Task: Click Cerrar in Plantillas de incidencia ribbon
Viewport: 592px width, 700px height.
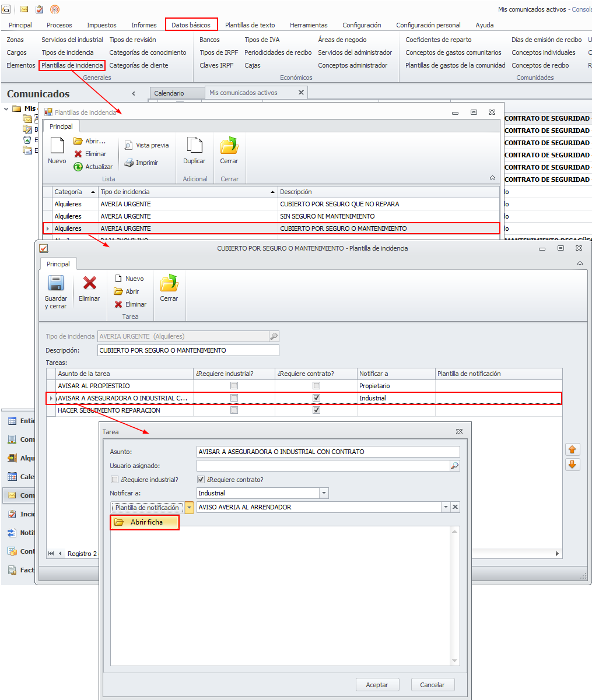Action: pyautogui.click(x=229, y=152)
